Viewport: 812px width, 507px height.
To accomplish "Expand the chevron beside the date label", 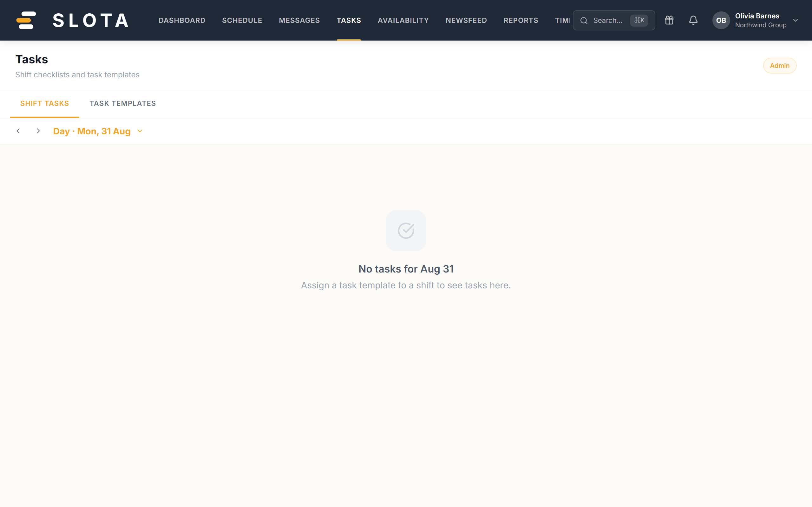I will pos(140,131).
